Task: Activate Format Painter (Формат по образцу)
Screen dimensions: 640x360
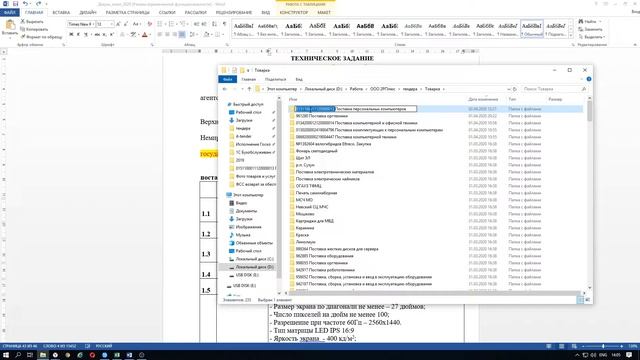Action: click(41, 37)
